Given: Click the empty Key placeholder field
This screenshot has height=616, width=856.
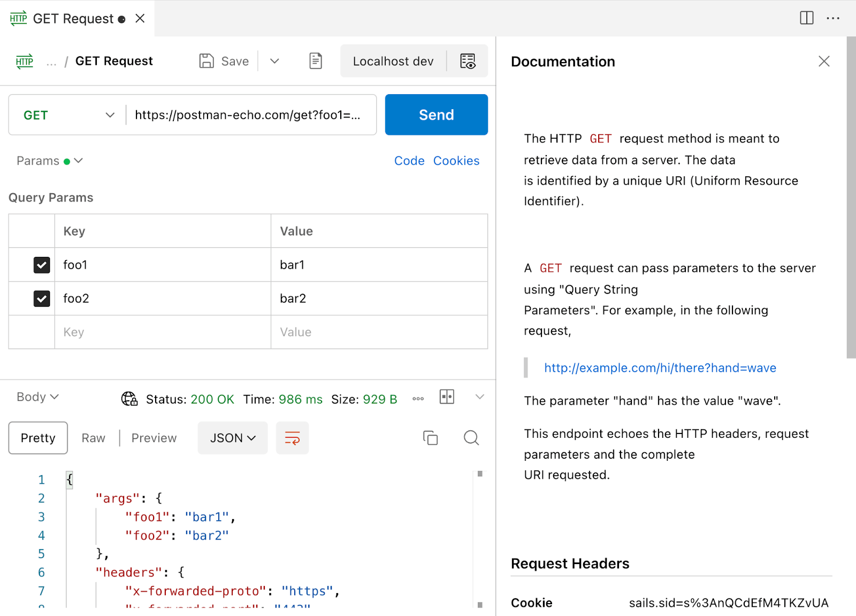Looking at the screenshot, I should coord(163,332).
